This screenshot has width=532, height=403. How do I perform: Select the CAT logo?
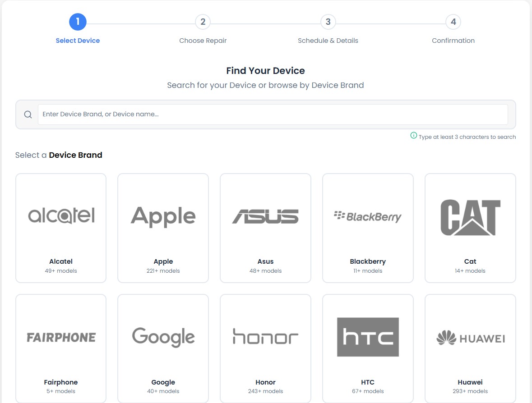point(470,217)
